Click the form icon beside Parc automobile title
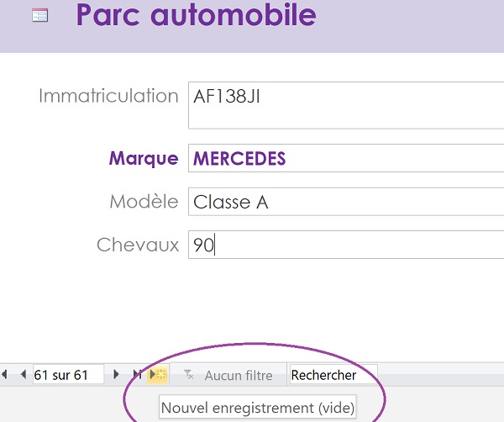504x422 pixels. (x=40, y=15)
